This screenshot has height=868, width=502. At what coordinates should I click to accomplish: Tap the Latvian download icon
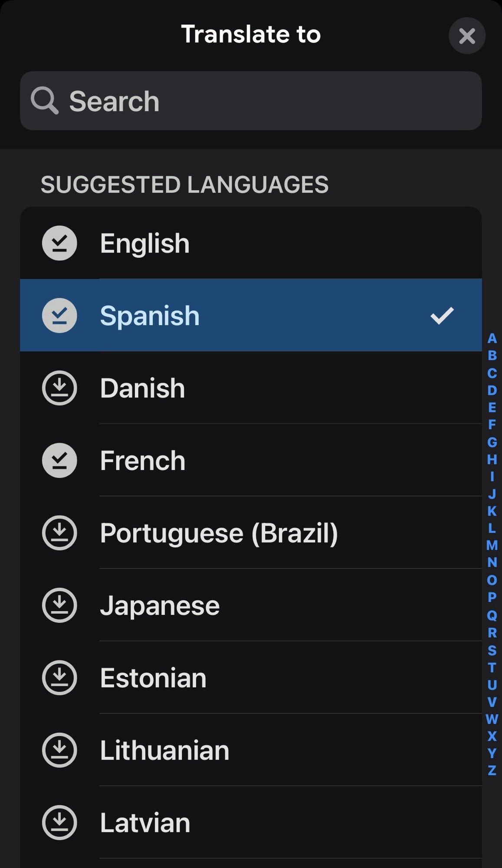59,822
